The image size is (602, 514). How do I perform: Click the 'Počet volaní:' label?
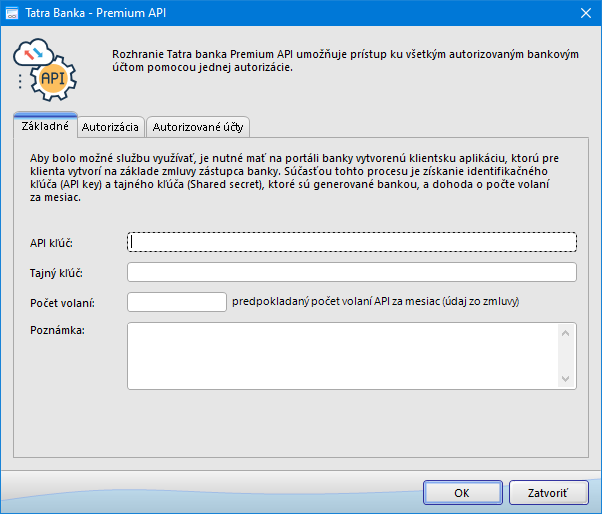[x=62, y=303]
